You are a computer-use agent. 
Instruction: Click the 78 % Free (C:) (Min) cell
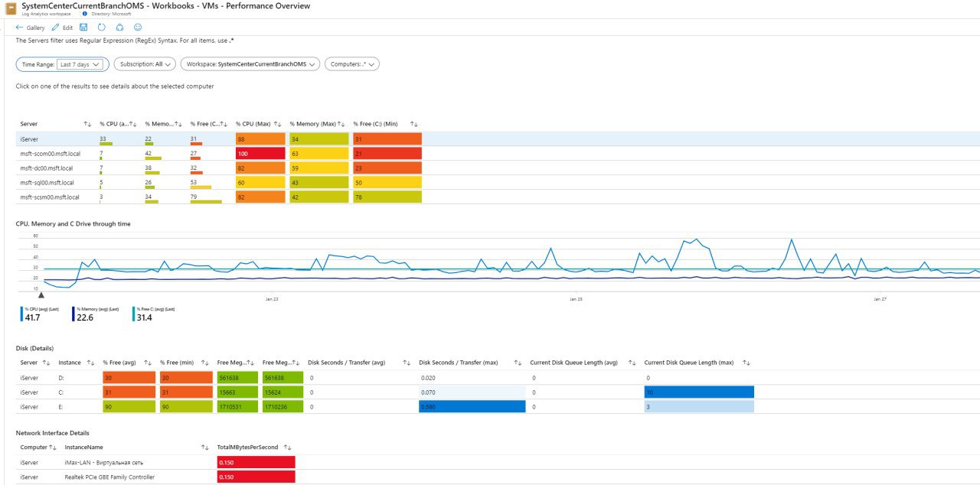click(x=387, y=197)
